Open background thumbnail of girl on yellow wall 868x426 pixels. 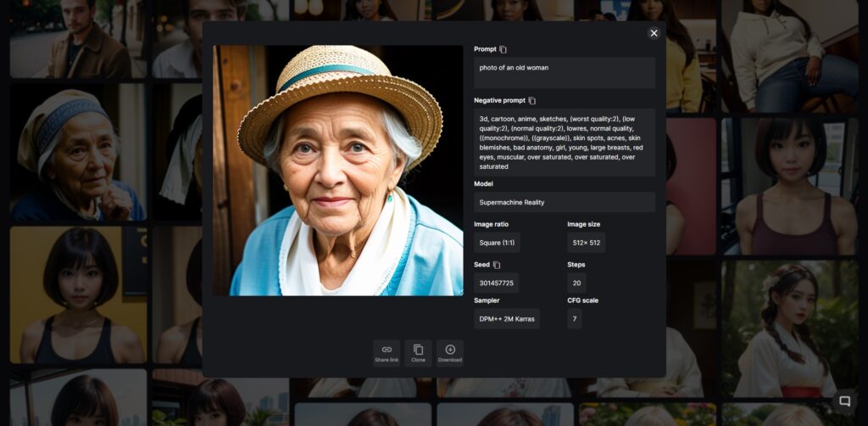click(78, 294)
